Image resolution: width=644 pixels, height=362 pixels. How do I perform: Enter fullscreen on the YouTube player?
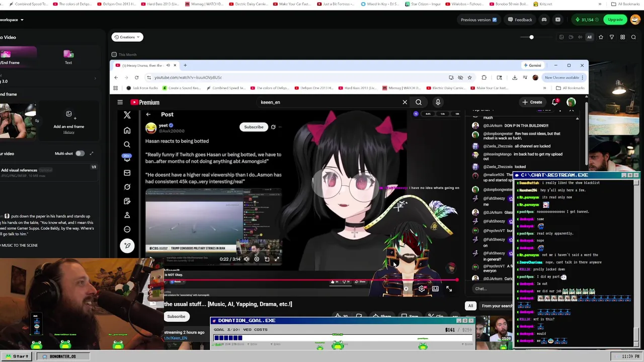[449, 289]
